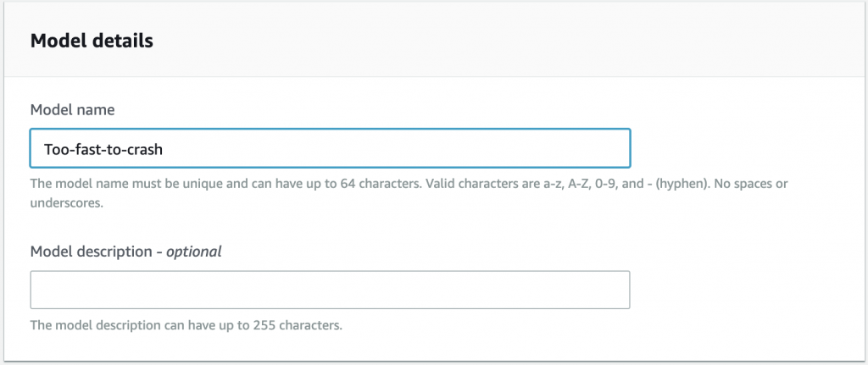The width and height of the screenshot is (868, 365).
Task: Click the gray header bar beside 'Model details'
Action: click(498, 41)
